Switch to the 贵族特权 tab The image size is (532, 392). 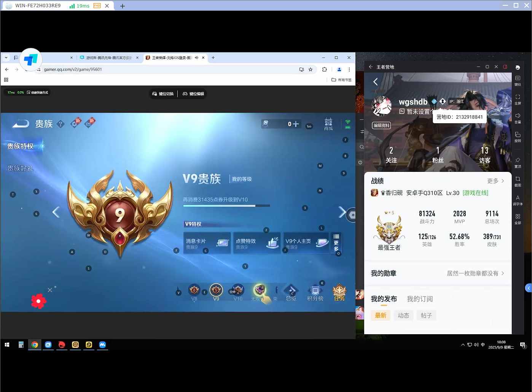[21, 146]
